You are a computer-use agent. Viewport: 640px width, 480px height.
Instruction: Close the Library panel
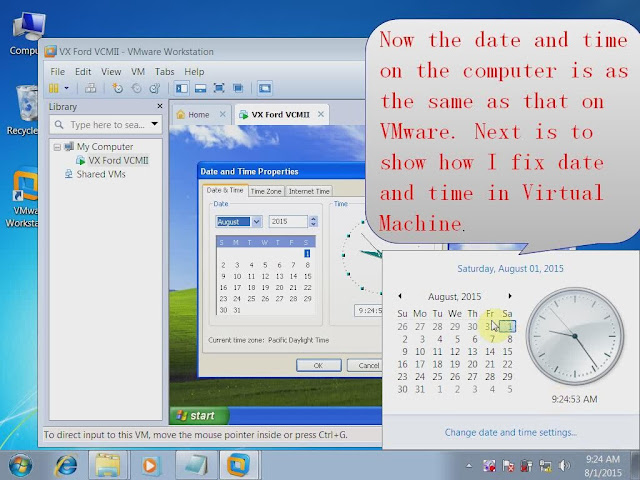tap(160, 106)
